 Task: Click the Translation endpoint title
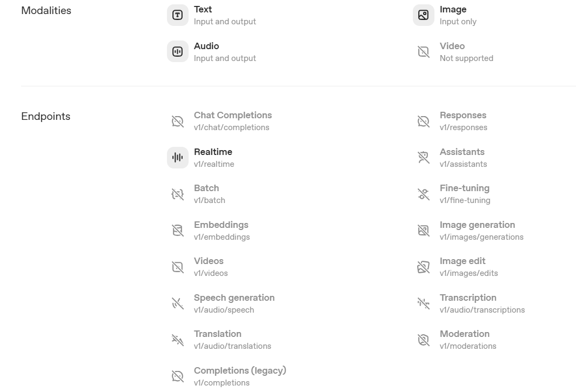click(217, 334)
